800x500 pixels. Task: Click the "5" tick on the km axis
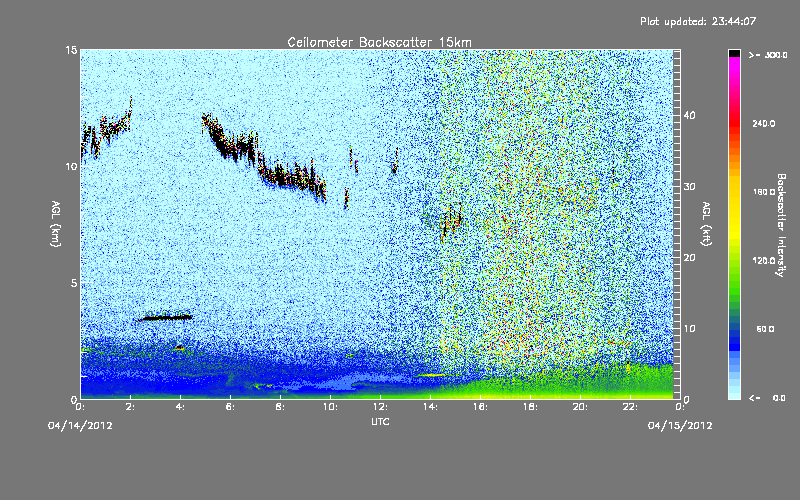click(x=74, y=283)
